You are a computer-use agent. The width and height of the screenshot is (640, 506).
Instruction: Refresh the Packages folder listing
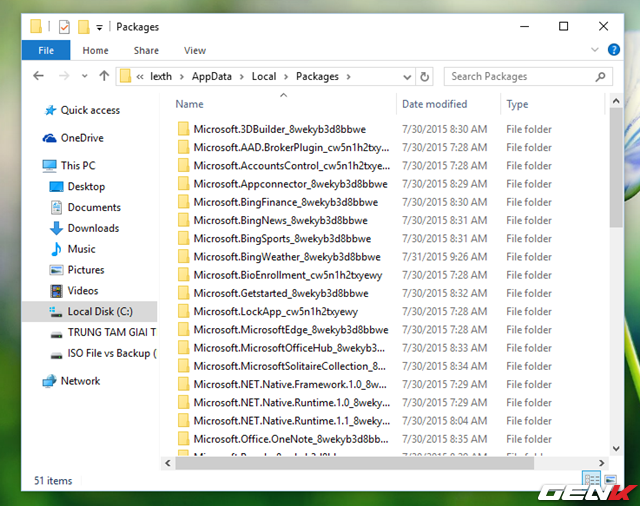(x=425, y=76)
